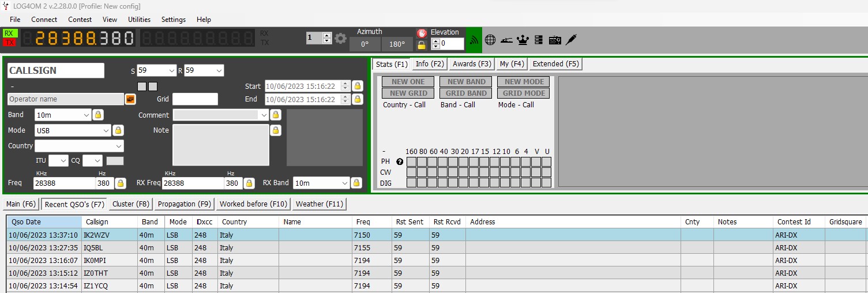
Task: Open the globe web icon in toolbar
Action: [490, 40]
